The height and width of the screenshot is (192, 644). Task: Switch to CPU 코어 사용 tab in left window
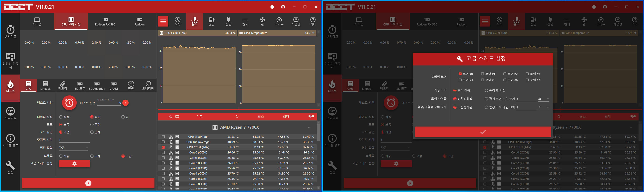[x=71, y=21]
